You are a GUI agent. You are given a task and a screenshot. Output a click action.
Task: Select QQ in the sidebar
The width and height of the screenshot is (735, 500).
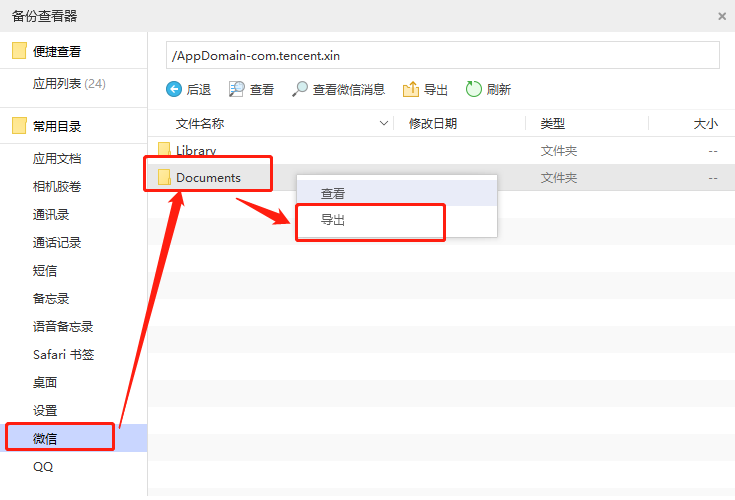43,467
